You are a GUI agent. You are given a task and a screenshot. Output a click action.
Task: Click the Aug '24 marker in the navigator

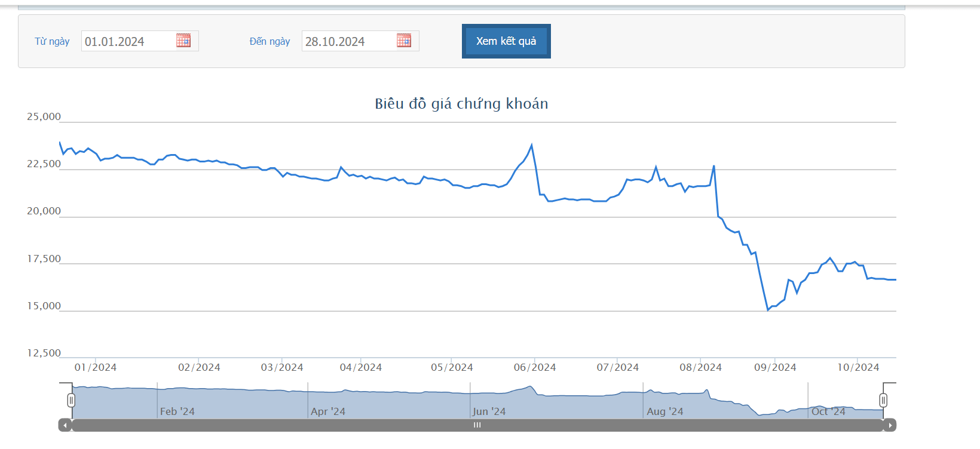(x=665, y=411)
